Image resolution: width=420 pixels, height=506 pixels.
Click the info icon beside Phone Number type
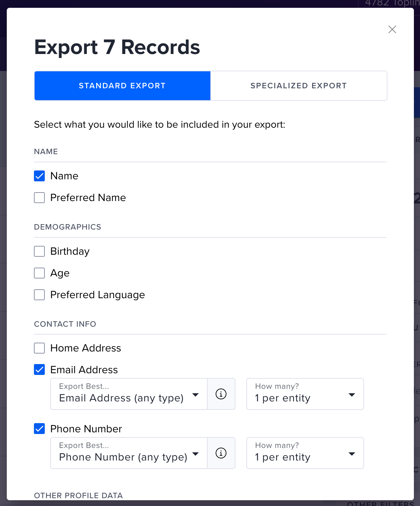pyautogui.click(x=221, y=453)
